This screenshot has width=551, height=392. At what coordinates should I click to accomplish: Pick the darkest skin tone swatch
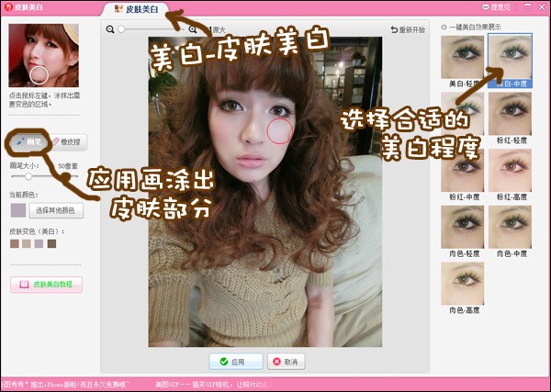coord(51,243)
